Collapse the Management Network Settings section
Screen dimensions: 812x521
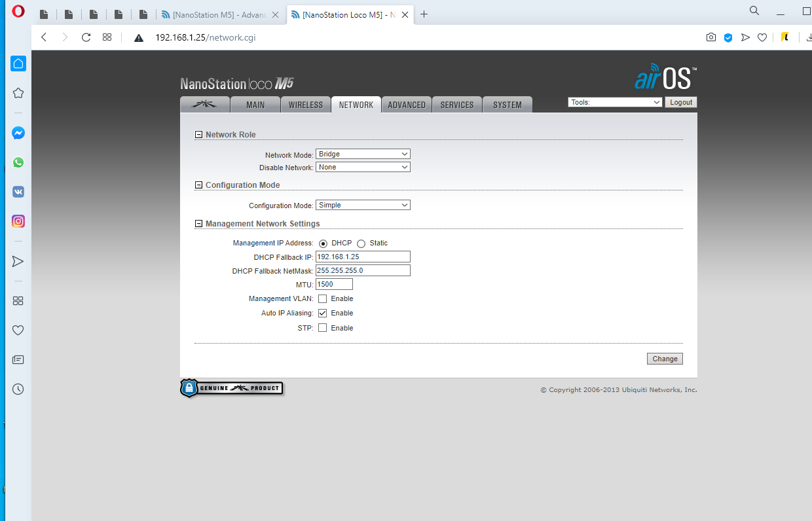click(199, 224)
